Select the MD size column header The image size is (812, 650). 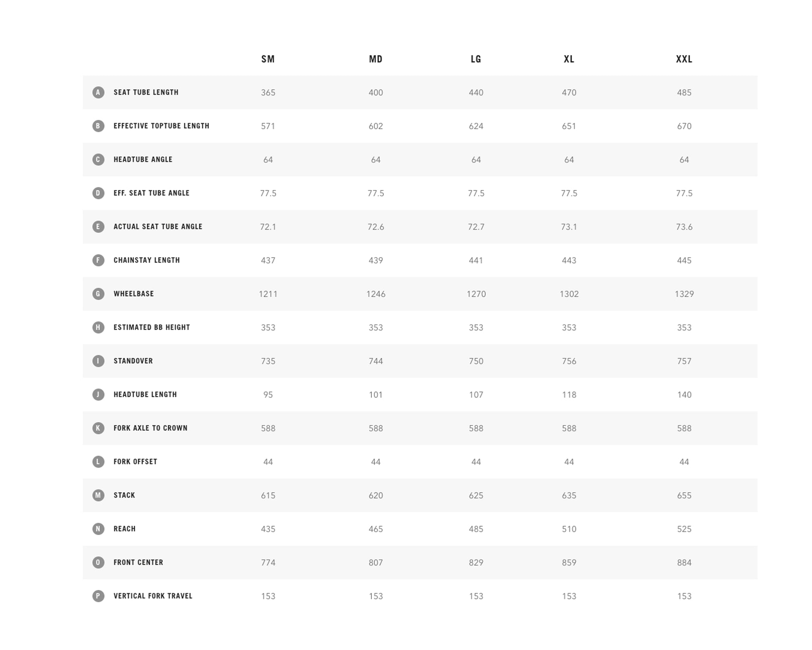pos(376,59)
